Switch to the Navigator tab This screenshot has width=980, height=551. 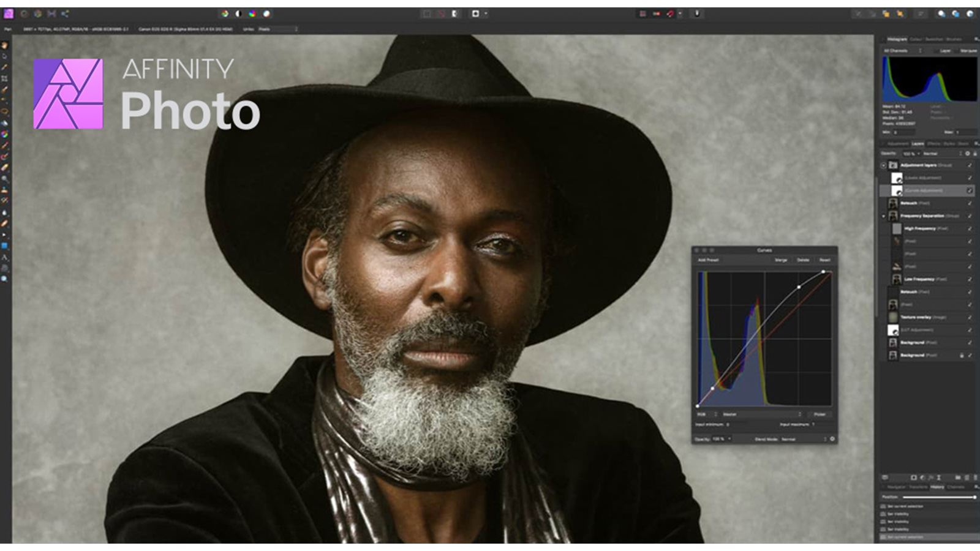[895, 487]
